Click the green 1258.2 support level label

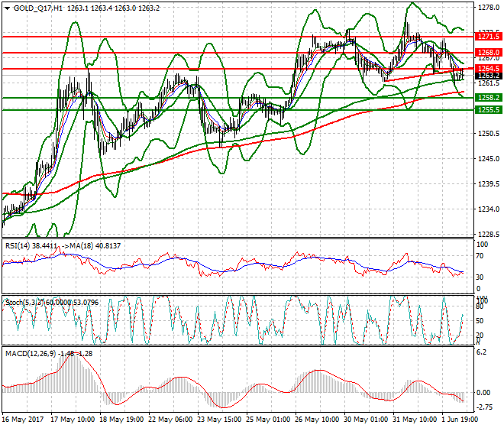click(x=488, y=98)
